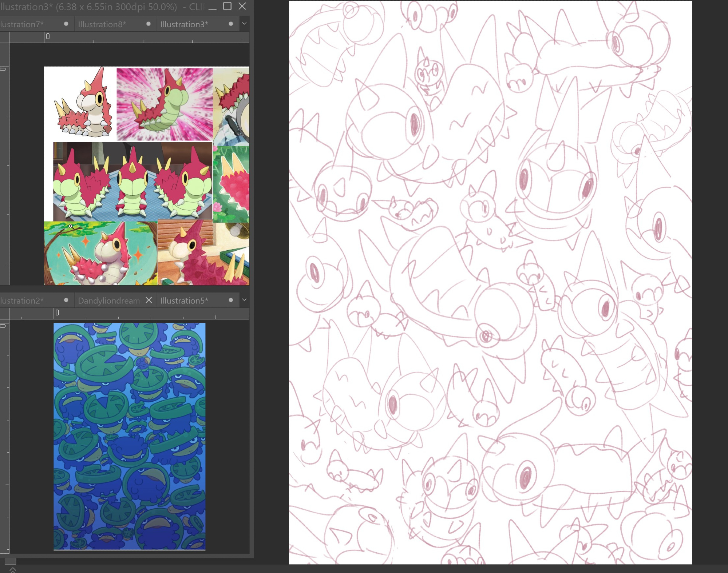Click the blue Lotad pattern illustration
This screenshot has width=728, height=573.
tap(130, 437)
